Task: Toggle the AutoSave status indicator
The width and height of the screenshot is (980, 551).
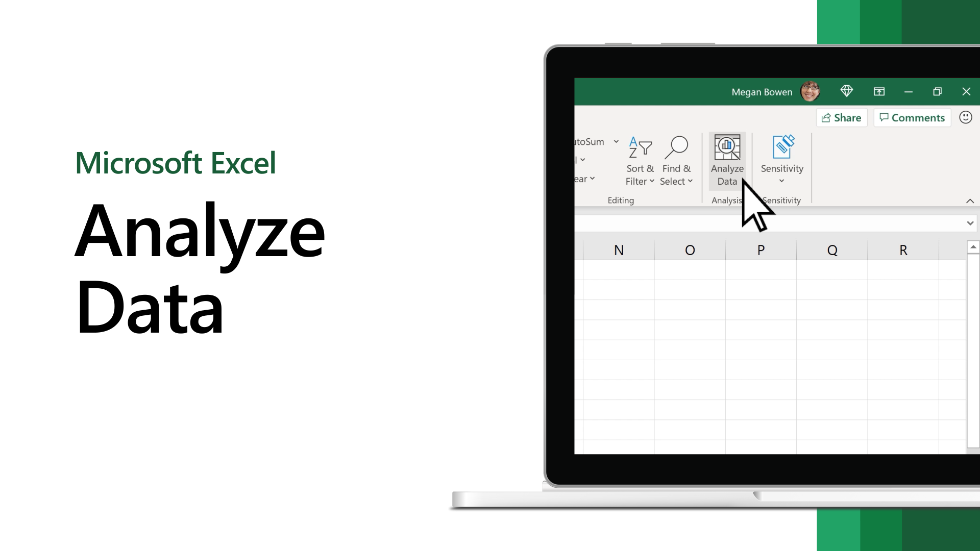Action: coord(585,91)
